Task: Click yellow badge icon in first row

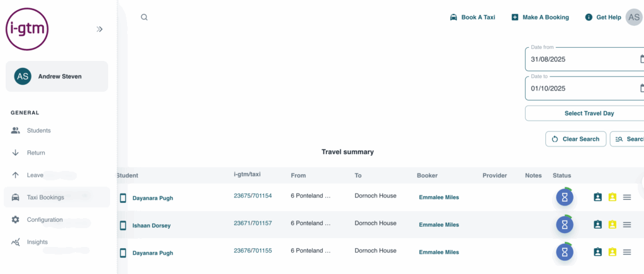Action: (x=613, y=197)
